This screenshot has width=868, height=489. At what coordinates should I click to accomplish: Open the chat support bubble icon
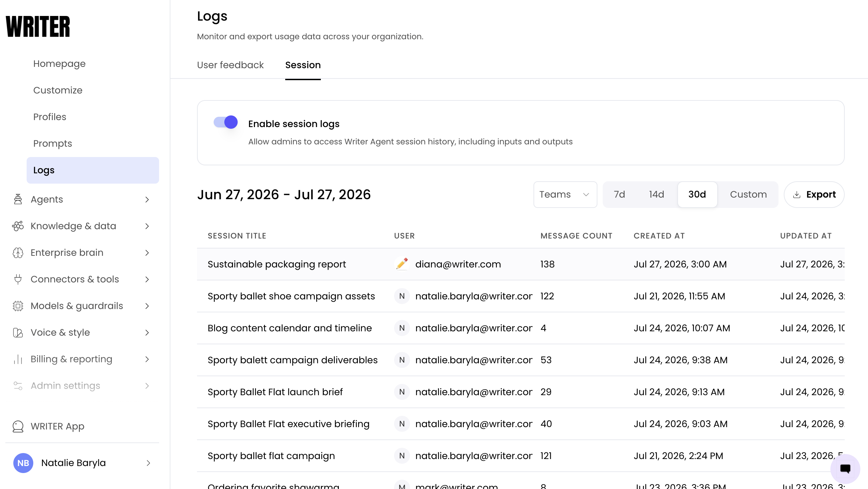tap(845, 469)
